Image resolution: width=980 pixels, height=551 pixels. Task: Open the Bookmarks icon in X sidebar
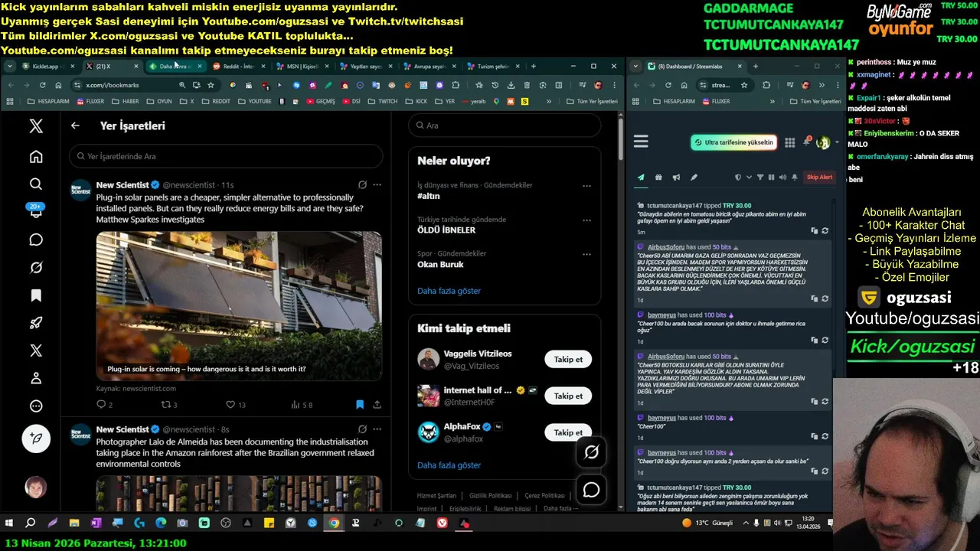(36, 295)
